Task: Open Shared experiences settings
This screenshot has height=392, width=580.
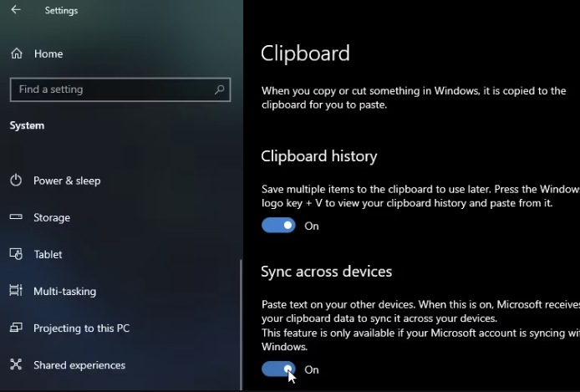Action: 79,364
